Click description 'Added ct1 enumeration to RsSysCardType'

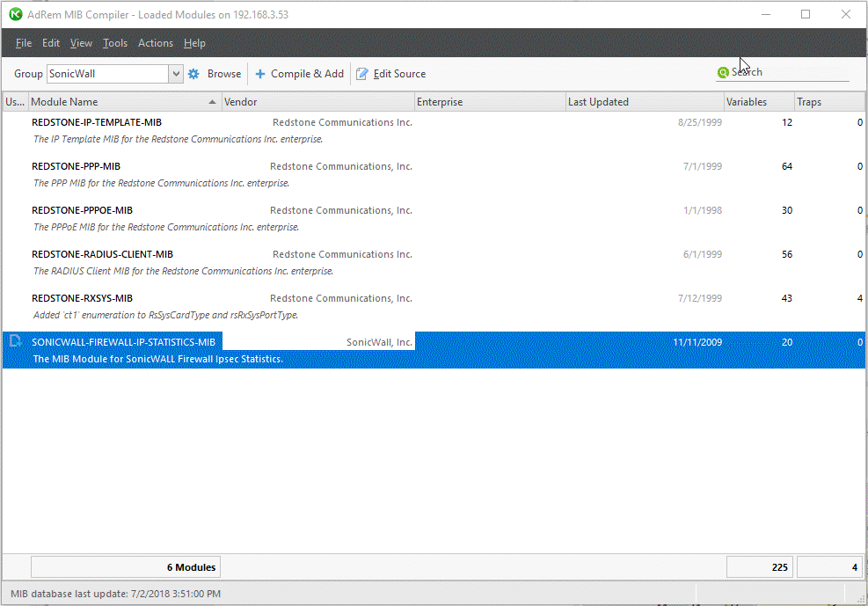pos(165,315)
